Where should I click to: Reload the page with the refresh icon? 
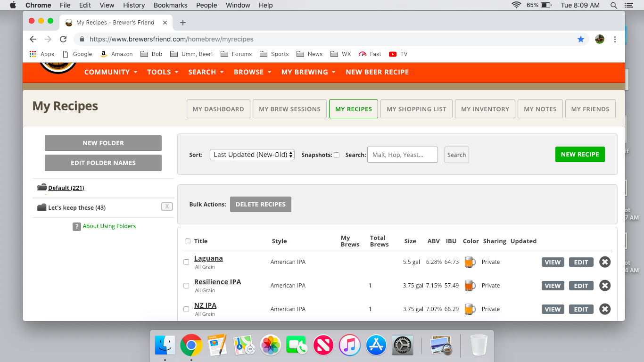click(x=63, y=39)
